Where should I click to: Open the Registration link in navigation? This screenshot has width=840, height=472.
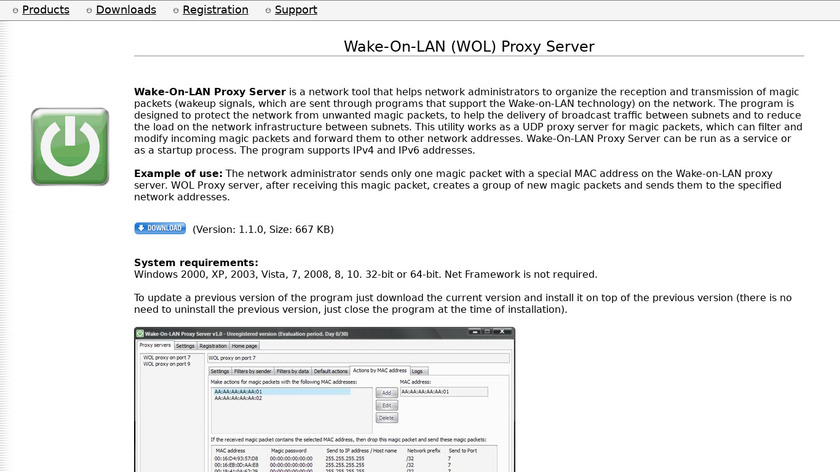click(215, 10)
